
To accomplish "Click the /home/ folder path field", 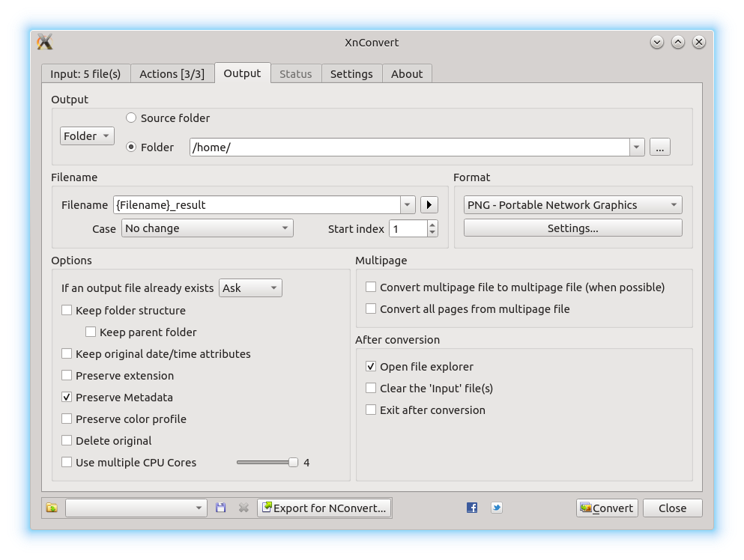I will (x=410, y=147).
